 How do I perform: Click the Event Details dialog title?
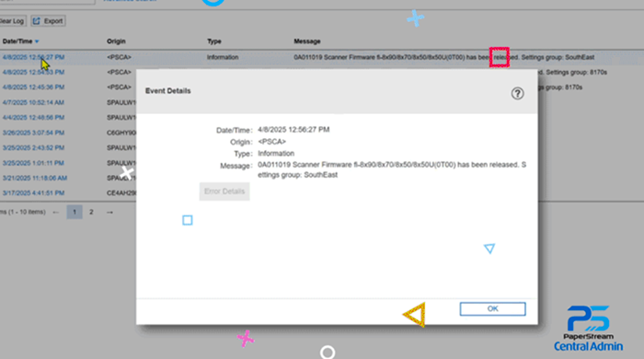(x=168, y=91)
